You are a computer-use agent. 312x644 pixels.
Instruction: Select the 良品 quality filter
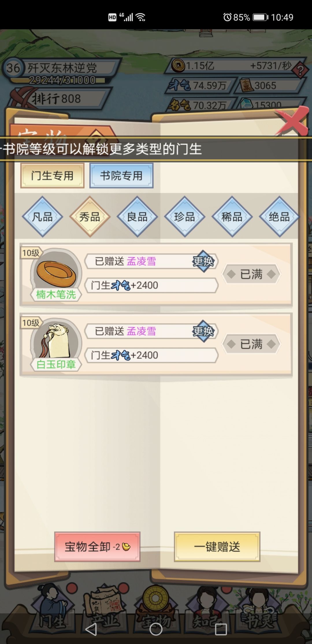coord(137,216)
